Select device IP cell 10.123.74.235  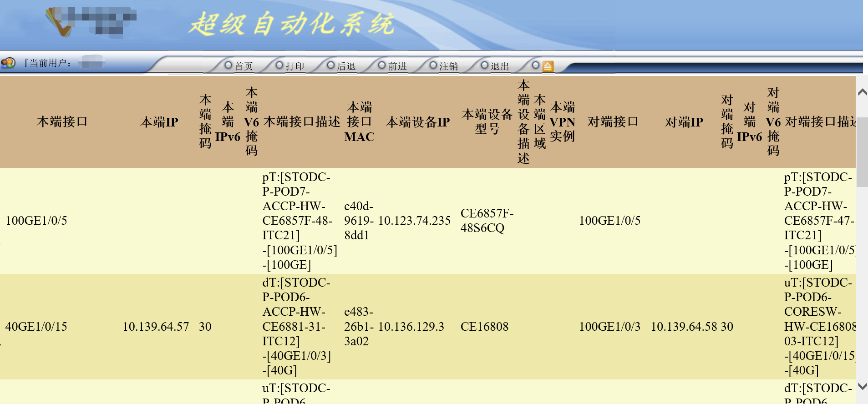414,221
